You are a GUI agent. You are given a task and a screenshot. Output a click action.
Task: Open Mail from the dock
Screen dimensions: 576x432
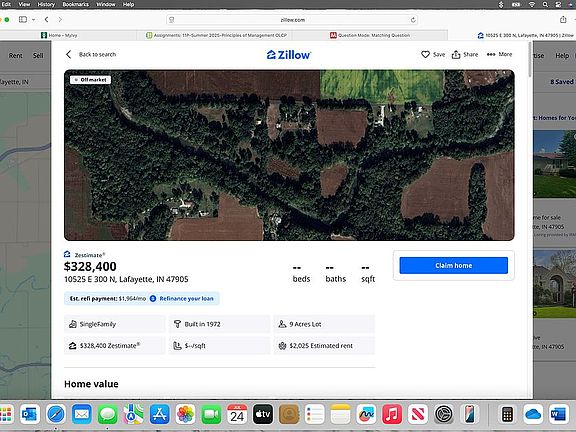pyautogui.click(x=82, y=415)
